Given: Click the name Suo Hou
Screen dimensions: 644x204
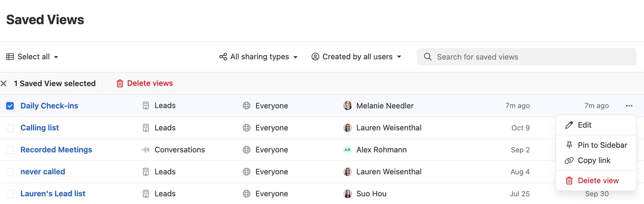Looking at the screenshot, I should (372, 194).
